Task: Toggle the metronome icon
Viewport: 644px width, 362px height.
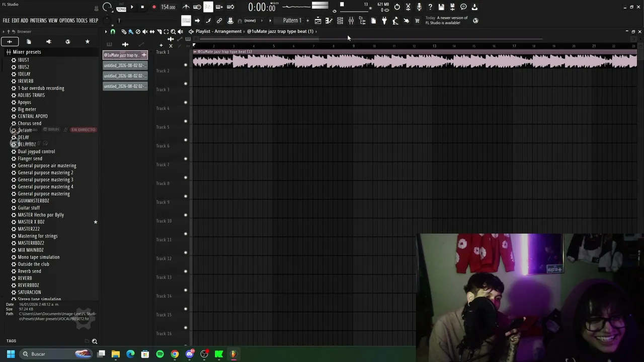Action: click(x=186, y=7)
